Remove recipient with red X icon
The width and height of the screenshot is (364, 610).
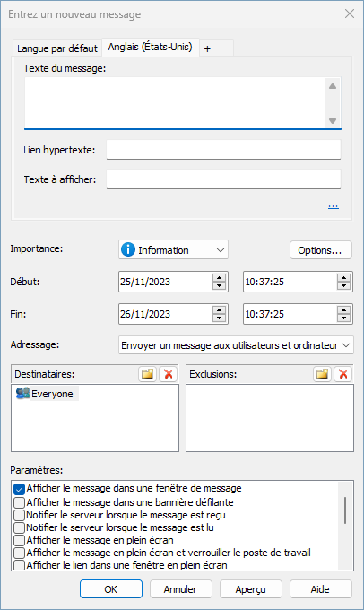click(x=169, y=374)
